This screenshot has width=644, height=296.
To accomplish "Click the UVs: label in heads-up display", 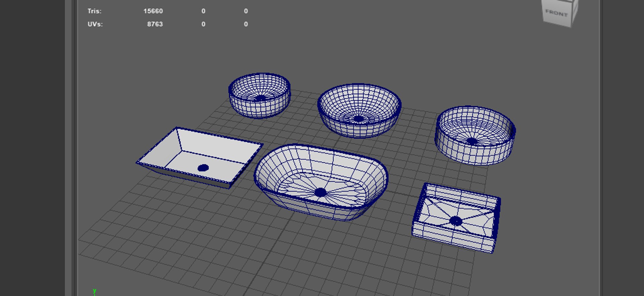I will tap(95, 24).
